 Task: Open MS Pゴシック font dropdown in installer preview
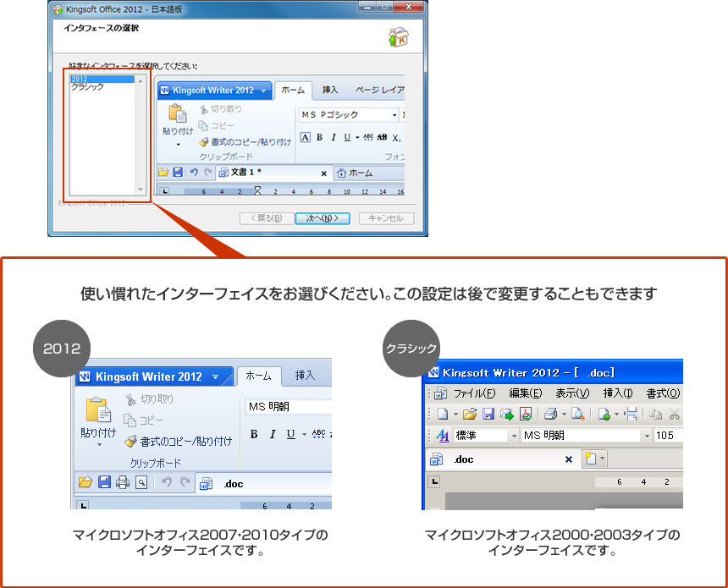394,114
